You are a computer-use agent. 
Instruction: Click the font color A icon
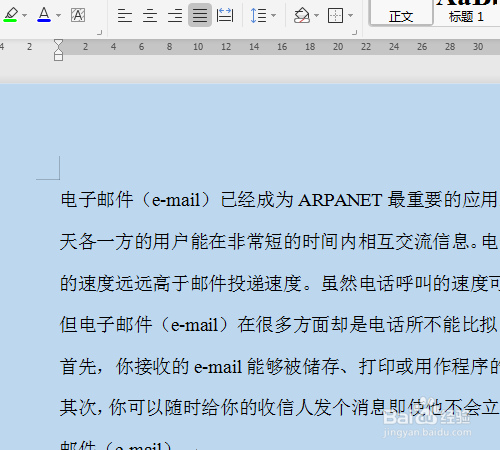44,15
